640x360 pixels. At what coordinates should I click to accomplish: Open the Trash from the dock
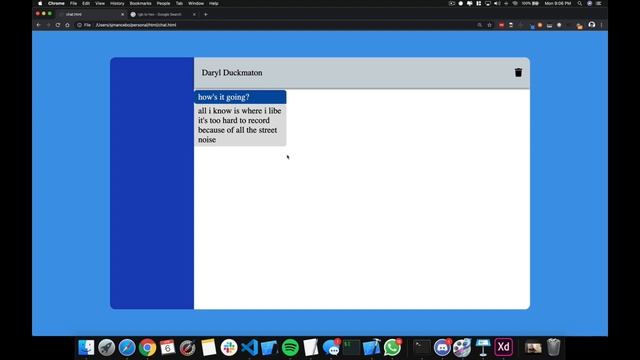553,348
